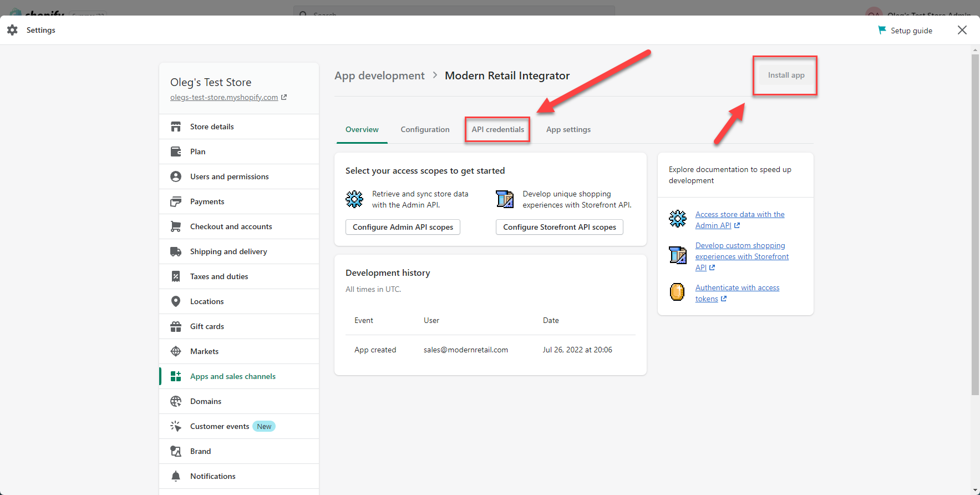The height and width of the screenshot is (495, 980).
Task: Open Domains settings
Action: (239, 401)
